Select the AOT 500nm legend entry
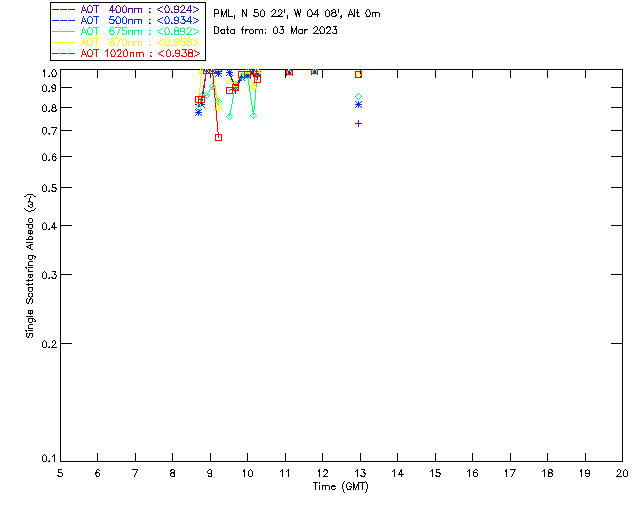 [126, 20]
